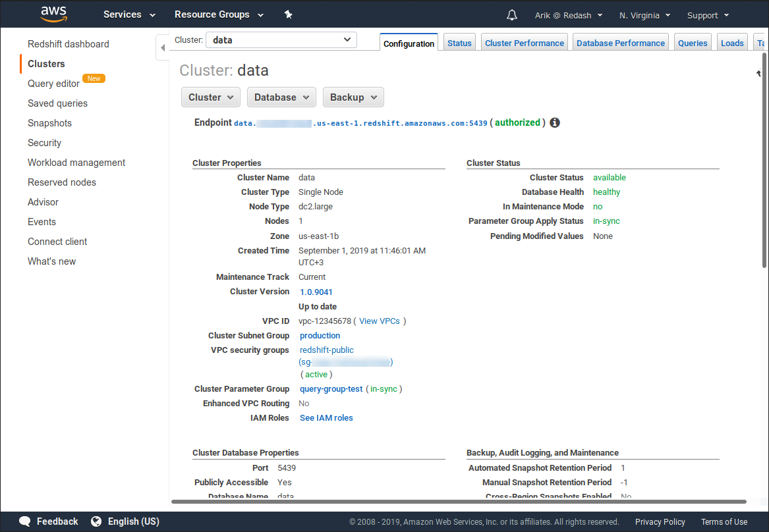The width and height of the screenshot is (769, 532).
Task: Open Workload management in sidebar
Action: pyautogui.click(x=76, y=163)
